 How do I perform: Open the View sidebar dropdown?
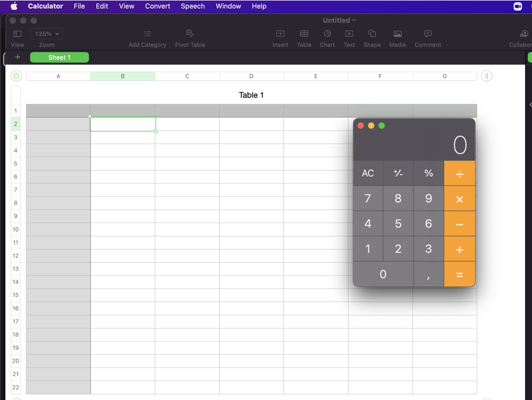pyautogui.click(x=17, y=34)
